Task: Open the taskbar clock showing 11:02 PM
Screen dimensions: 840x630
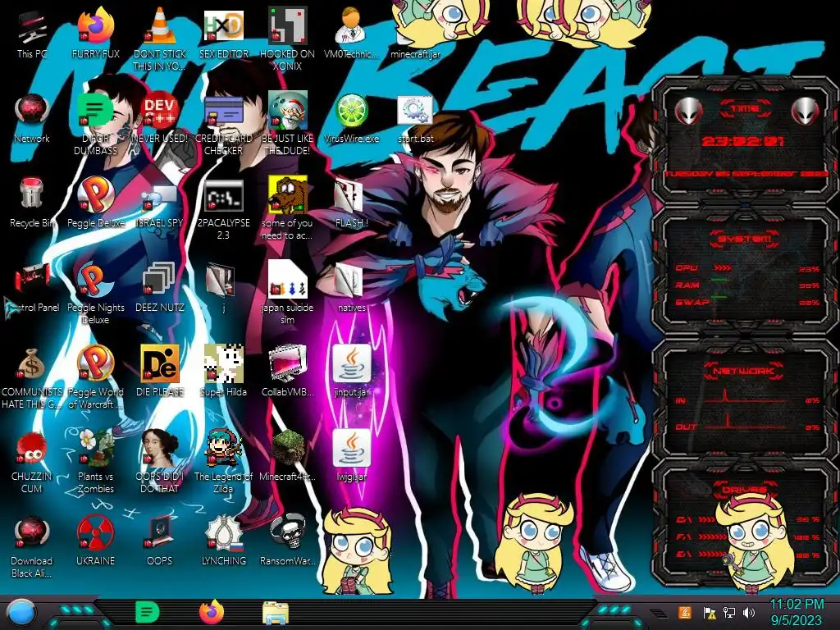Action: (796, 612)
